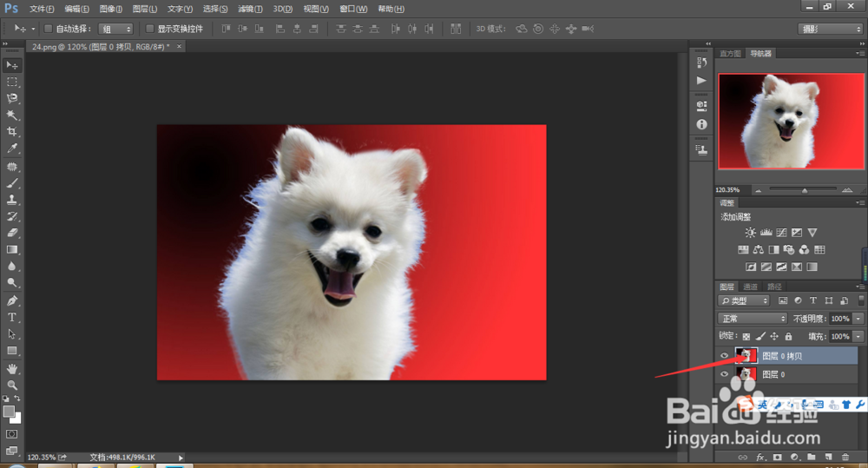Select the Spot Healing Brush tool
868x468 pixels.
(x=12, y=167)
